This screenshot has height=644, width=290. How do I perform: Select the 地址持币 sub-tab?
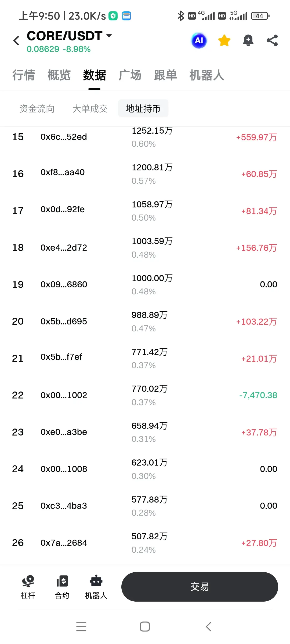pos(143,108)
